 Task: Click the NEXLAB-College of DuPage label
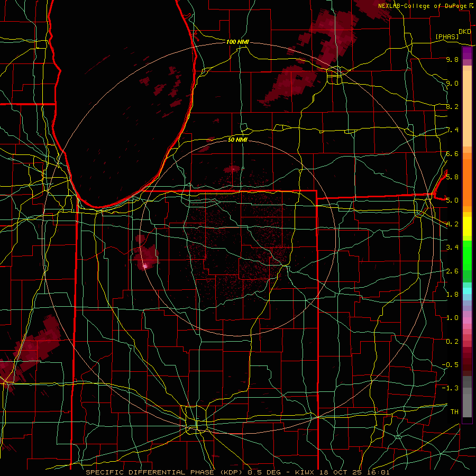422,6
